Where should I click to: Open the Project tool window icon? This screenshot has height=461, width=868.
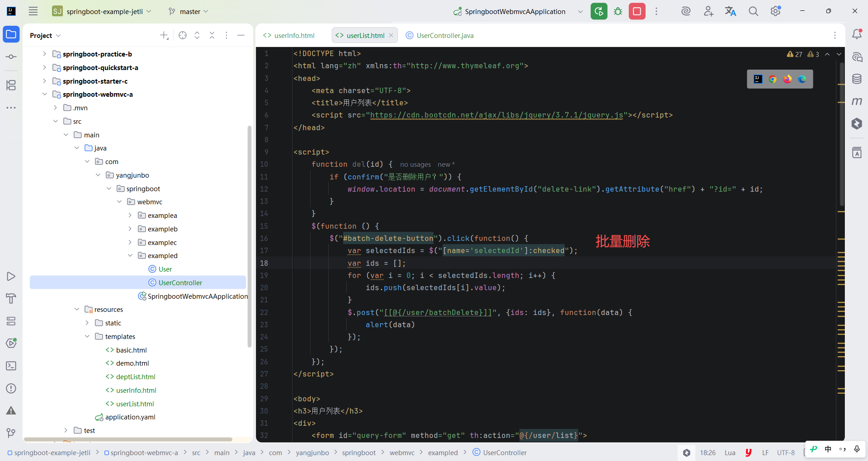[x=11, y=34]
